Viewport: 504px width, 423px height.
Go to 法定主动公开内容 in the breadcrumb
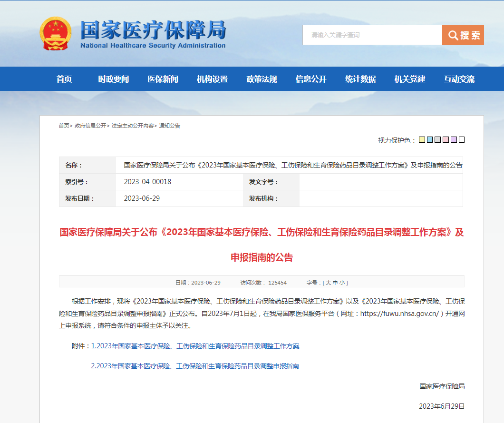tap(133, 126)
